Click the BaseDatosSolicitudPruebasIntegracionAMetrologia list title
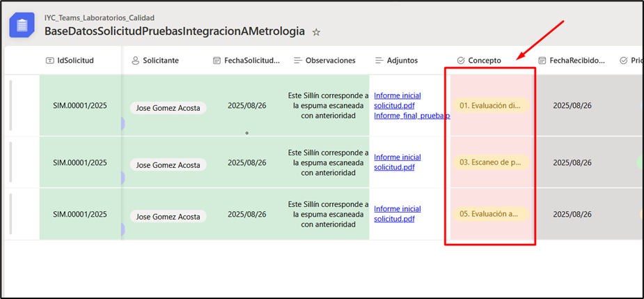The image size is (644, 299). tap(174, 31)
